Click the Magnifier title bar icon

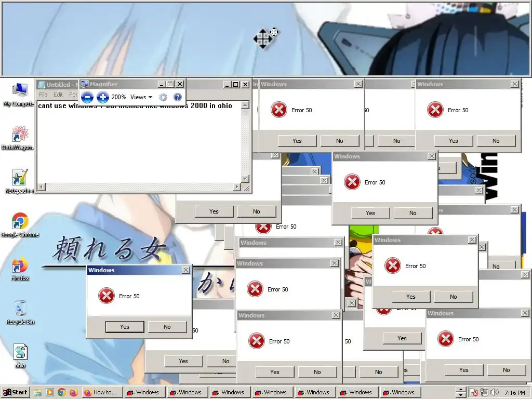click(85, 84)
